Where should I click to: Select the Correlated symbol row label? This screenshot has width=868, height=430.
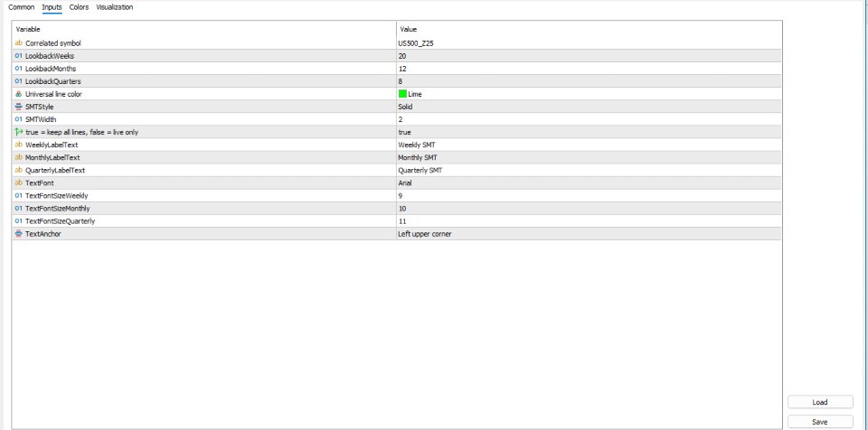tap(53, 43)
